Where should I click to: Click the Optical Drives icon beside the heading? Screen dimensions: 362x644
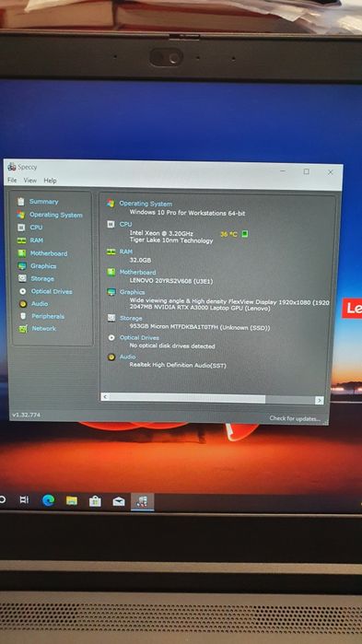coord(111,337)
